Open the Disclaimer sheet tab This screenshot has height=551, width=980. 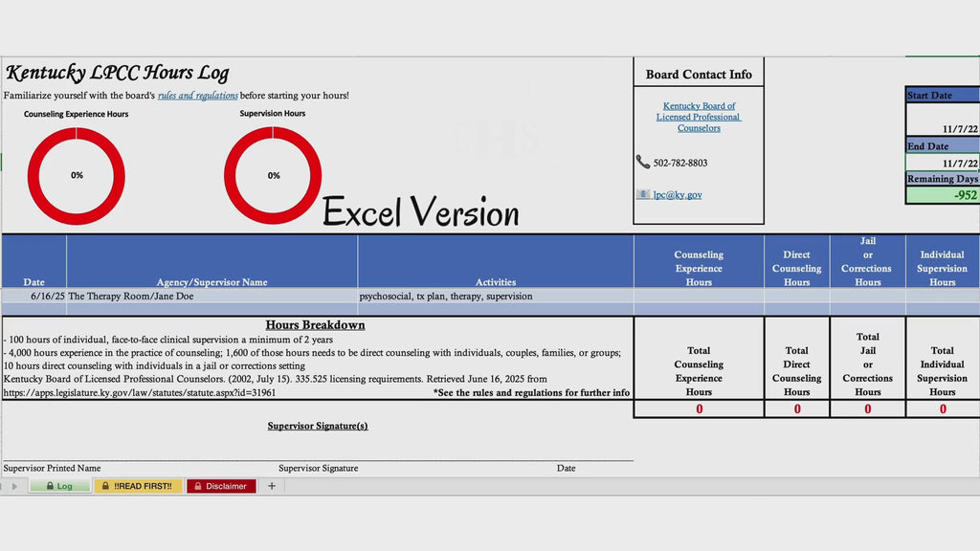(221, 486)
